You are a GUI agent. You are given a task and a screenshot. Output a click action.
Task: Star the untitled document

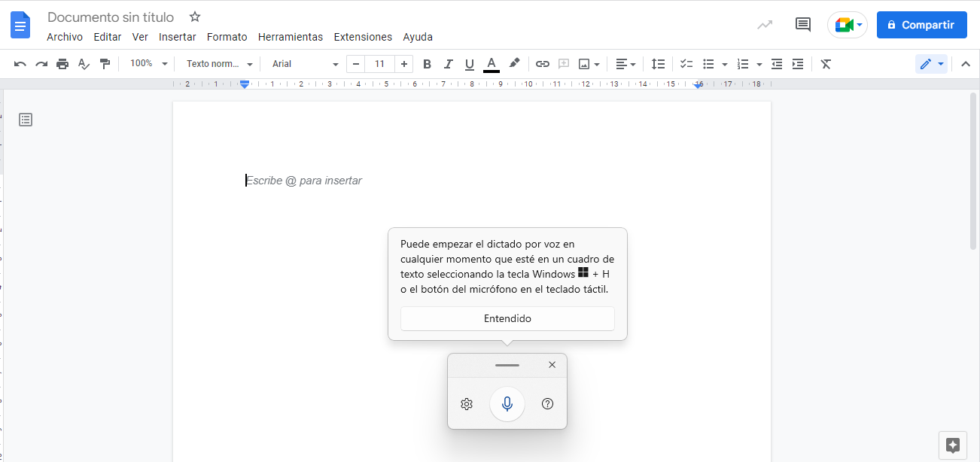click(195, 17)
